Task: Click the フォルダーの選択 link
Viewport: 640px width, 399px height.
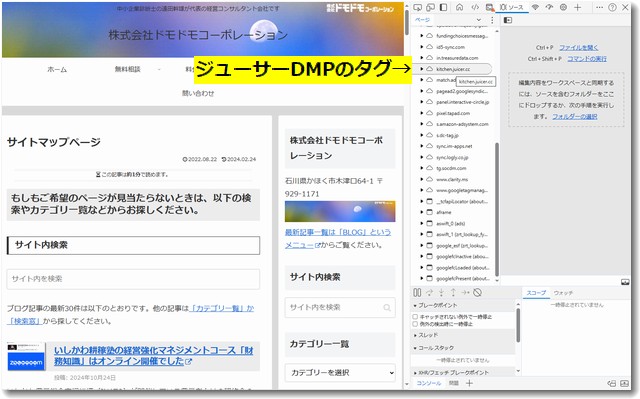Action: click(575, 117)
